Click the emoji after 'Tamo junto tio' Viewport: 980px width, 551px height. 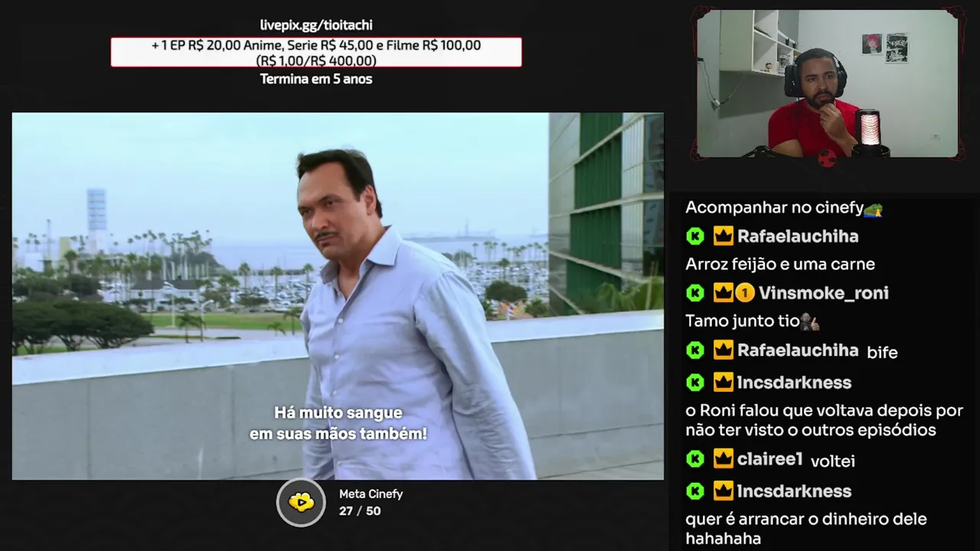(x=810, y=321)
